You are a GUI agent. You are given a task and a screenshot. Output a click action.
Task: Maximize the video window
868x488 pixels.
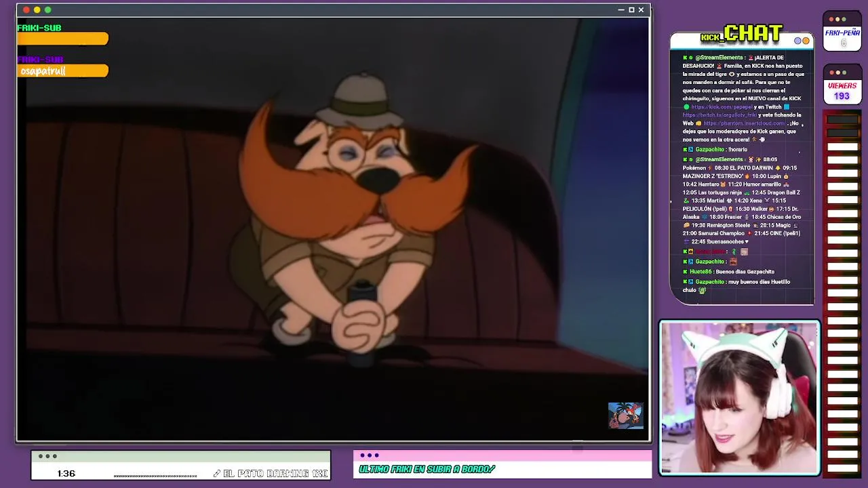[631, 10]
